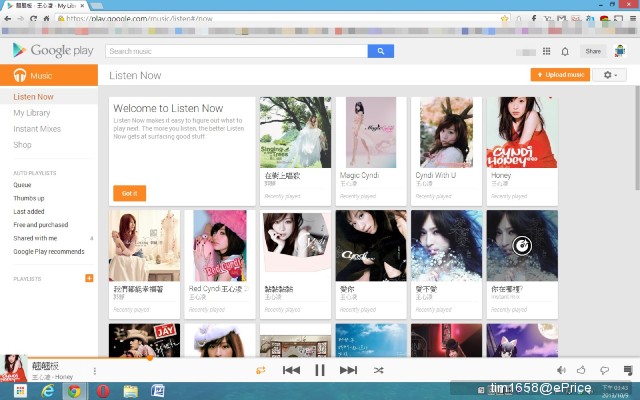This screenshot has width=640, height=400.
Task: Launch Internet Explorer from taskbar
Action: [48, 391]
